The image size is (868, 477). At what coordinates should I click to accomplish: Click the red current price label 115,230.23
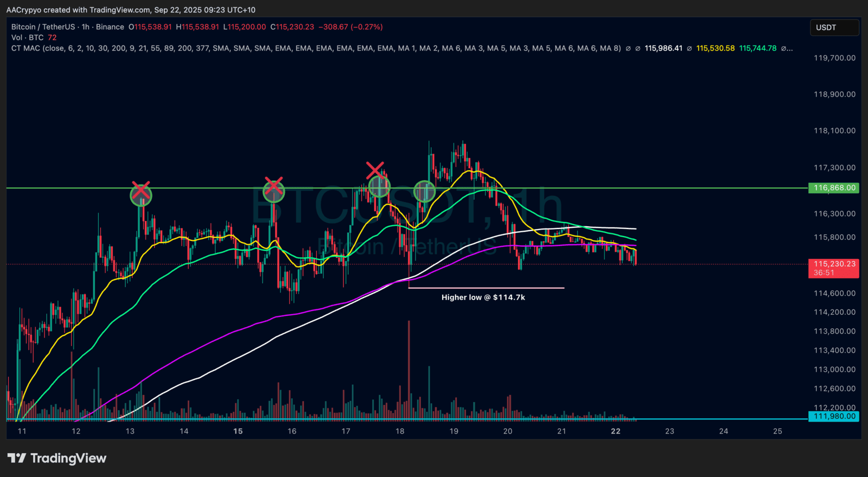pos(834,264)
